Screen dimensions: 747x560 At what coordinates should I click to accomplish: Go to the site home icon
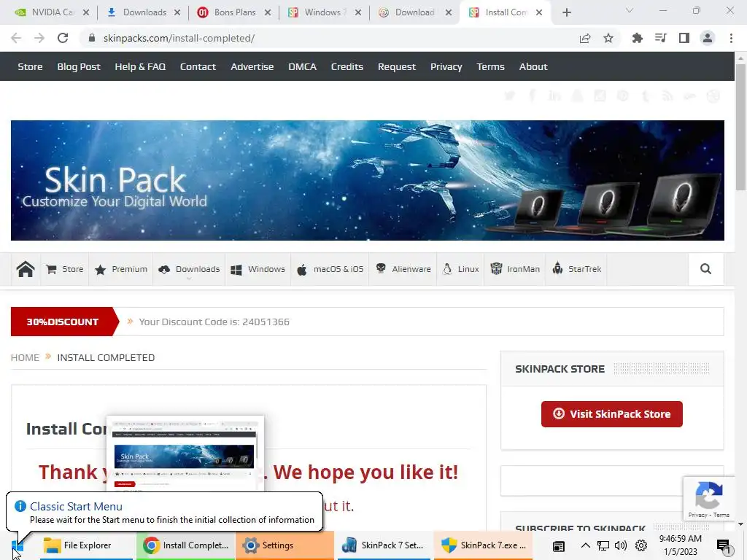[x=26, y=269]
